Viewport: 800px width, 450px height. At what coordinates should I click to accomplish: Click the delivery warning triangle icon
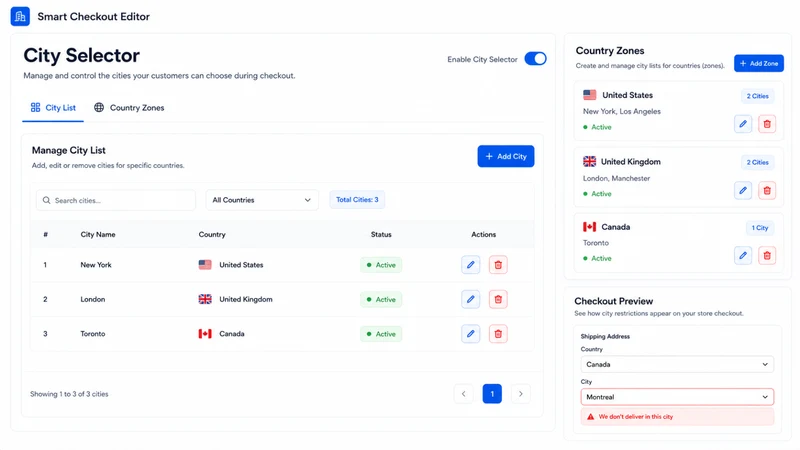tap(590, 417)
